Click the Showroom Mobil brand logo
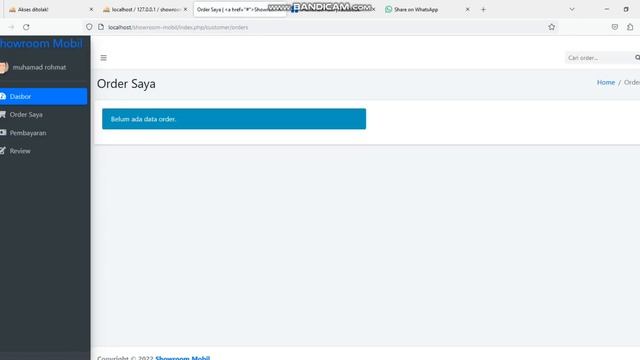640x360 pixels. tap(41, 43)
